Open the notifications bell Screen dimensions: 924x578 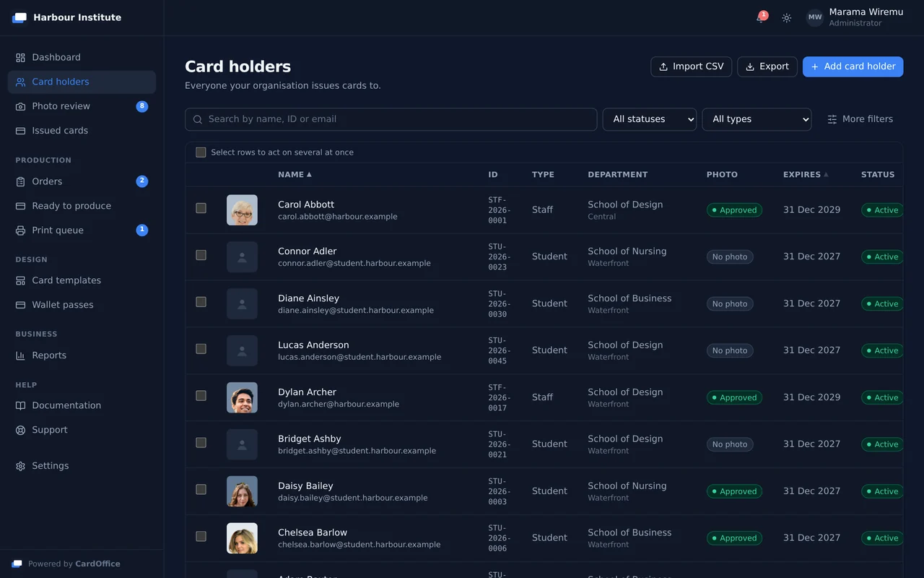point(761,17)
